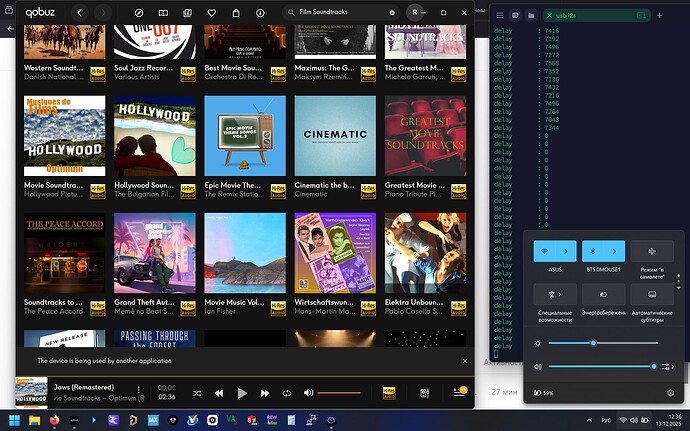690x431 pixels.
Task: Click Soul Jazz Recor... album title
Action: (x=143, y=68)
